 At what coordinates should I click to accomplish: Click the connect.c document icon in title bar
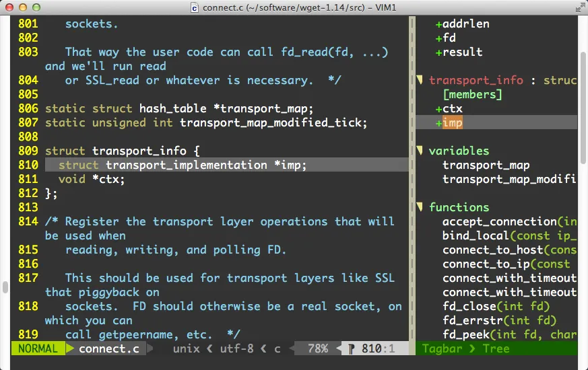195,8
